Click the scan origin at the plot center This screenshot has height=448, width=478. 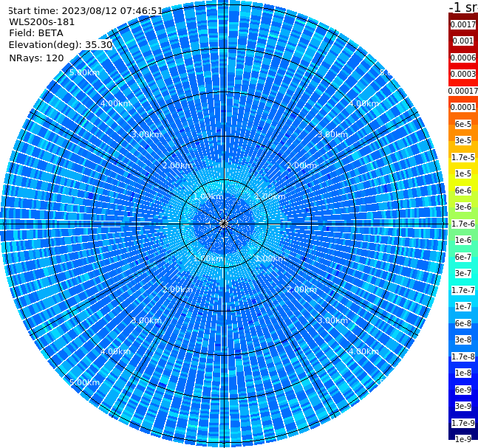click(224, 224)
